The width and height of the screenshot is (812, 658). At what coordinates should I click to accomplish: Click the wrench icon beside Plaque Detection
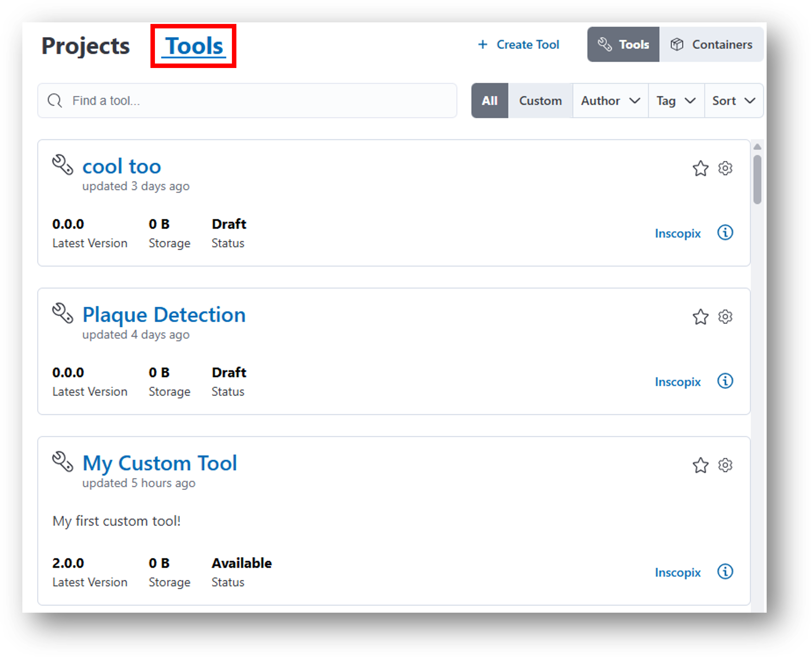(63, 313)
